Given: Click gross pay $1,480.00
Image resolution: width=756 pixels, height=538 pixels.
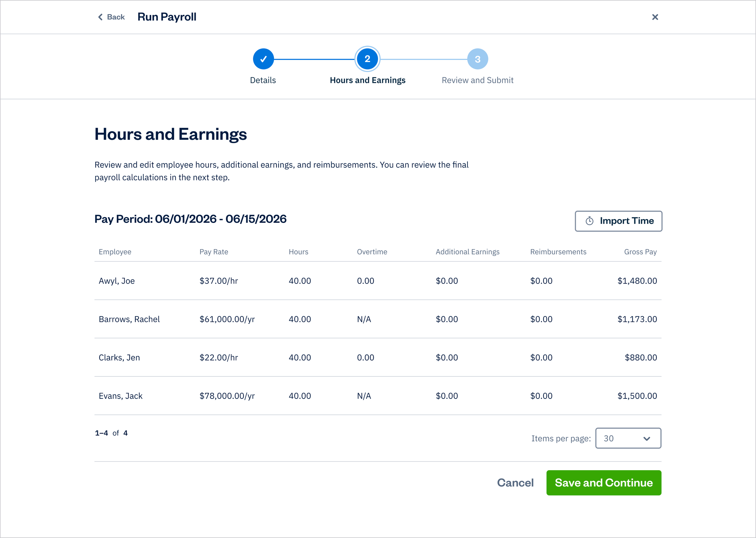Looking at the screenshot, I should point(637,281).
